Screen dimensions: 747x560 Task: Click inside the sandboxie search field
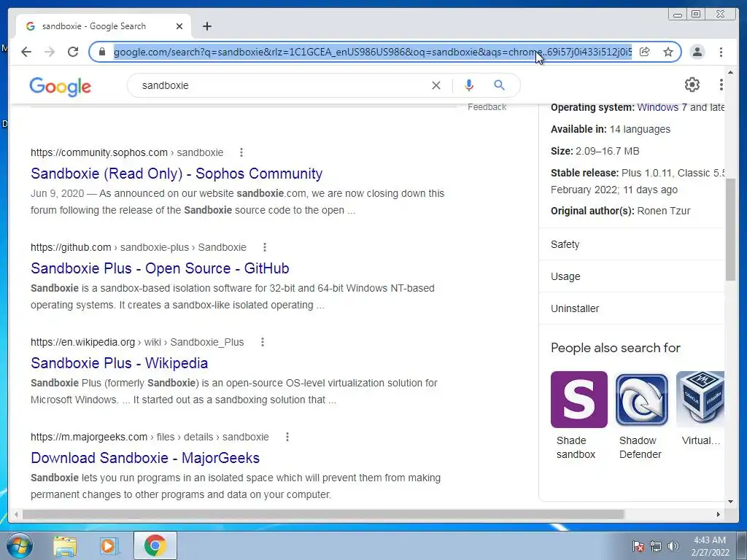(281, 85)
